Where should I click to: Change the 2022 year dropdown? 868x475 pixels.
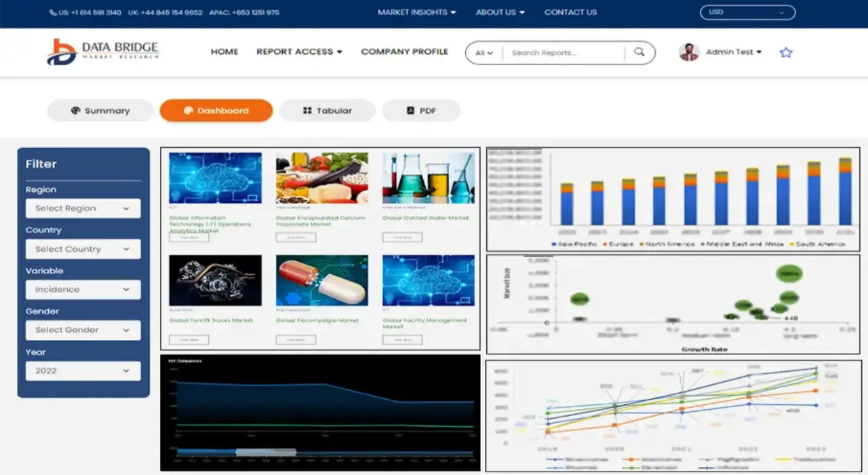pos(83,370)
